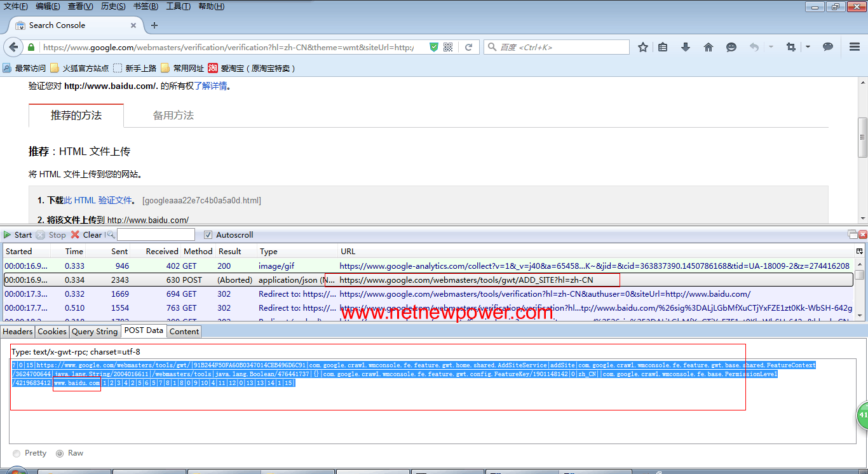The height and width of the screenshot is (474, 868).
Task: Click the 此 HTML 验证文件 download link
Action: coord(98,200)
